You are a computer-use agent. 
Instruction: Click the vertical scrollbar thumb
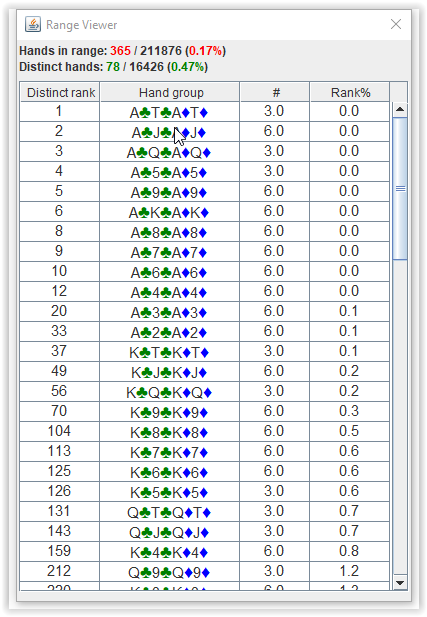pyautogui.click(x=400, y=188)
